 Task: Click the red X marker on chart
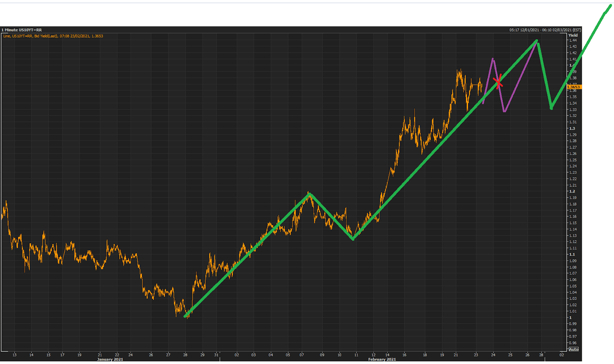pyautogui.click(x=499, y=82)
